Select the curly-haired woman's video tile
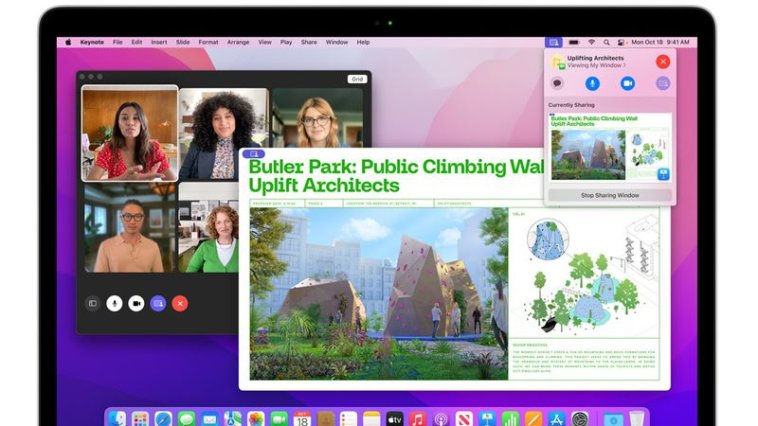 [x=224, y=134]
